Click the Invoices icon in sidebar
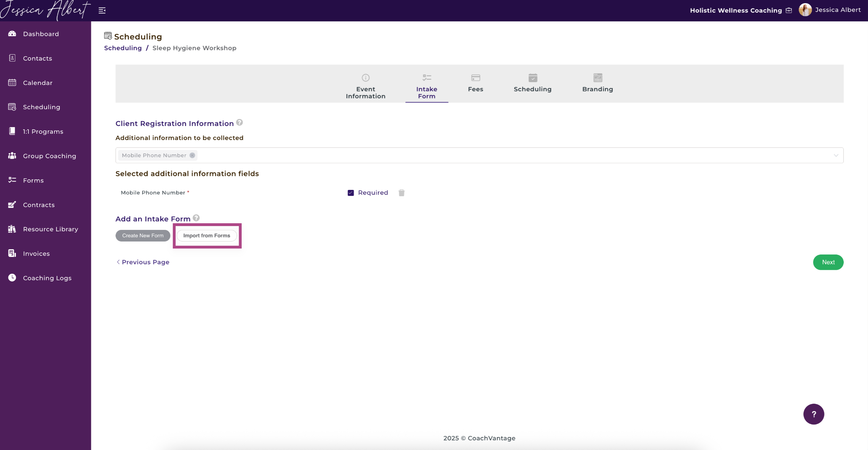Screen dimensions: 868x450 (12, 253)
